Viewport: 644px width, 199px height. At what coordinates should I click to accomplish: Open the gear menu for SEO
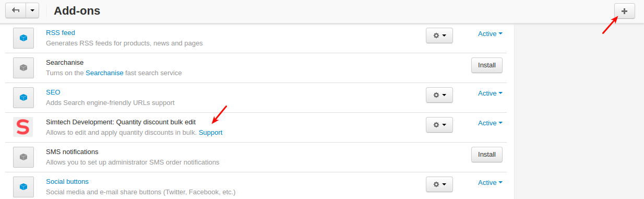pyautogui.click(x=439, y=95)
